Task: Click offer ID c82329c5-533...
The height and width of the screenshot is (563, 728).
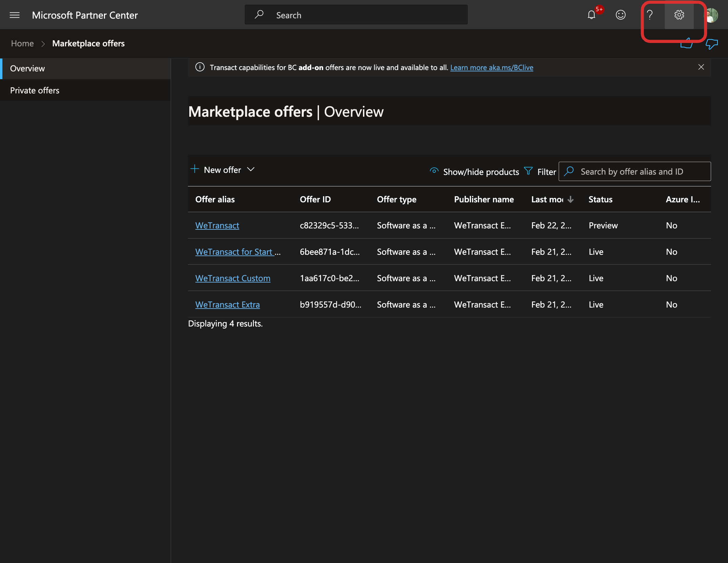Action: pos(329,225)
